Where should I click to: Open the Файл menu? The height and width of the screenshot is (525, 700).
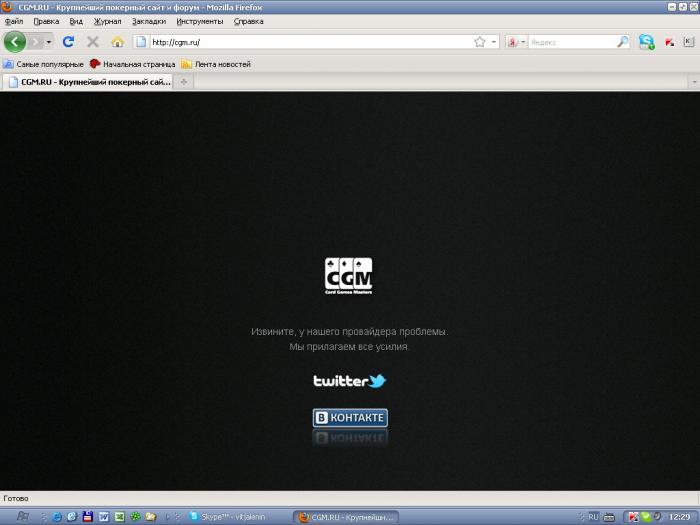click(x=14, y=21)
